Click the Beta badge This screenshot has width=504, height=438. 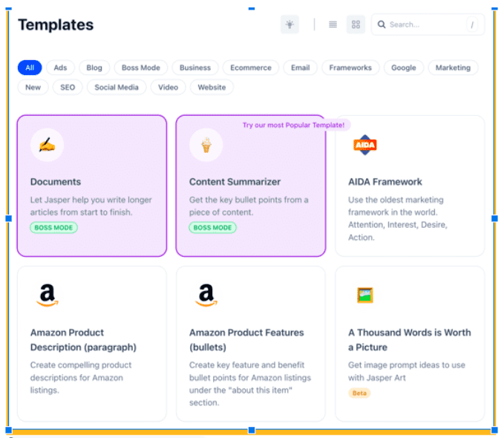point(359,393)
